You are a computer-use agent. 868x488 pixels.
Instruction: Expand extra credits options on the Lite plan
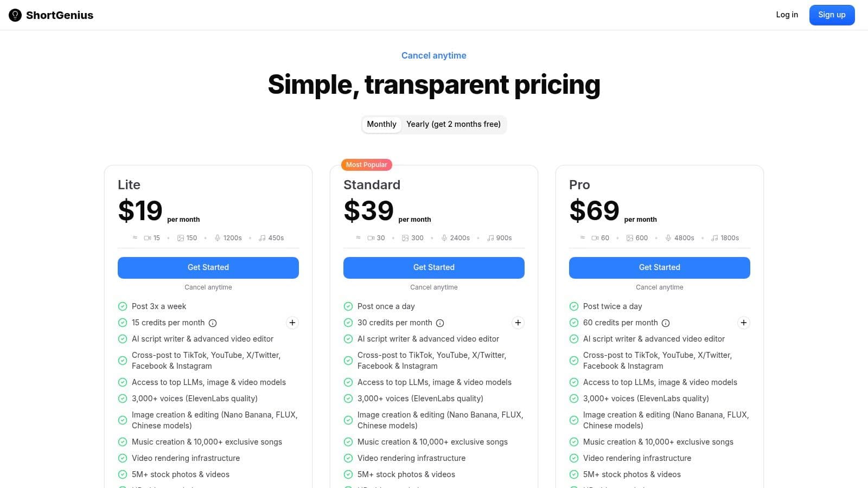pyautogui.click(x=292, y=323)
